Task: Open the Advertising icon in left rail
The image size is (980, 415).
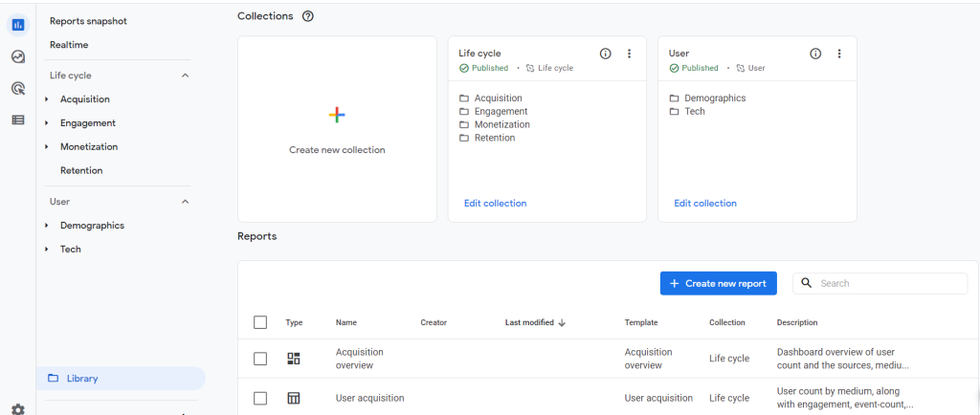Action: (x=17, y=88)
